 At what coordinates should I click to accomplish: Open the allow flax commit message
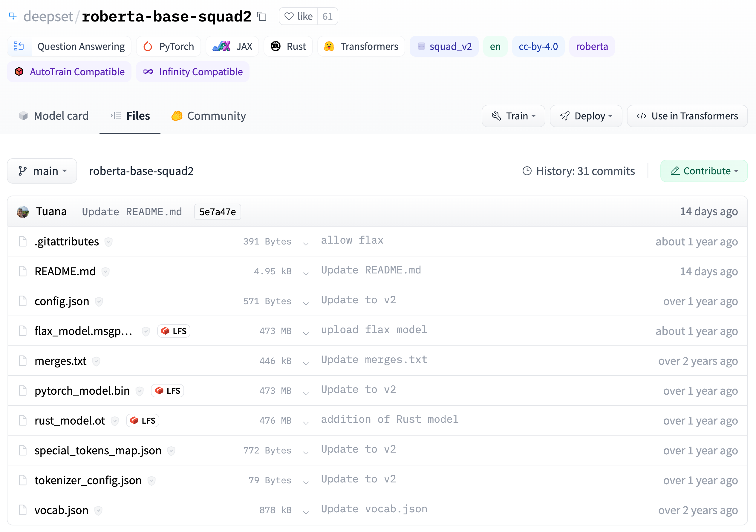(352, 241)
